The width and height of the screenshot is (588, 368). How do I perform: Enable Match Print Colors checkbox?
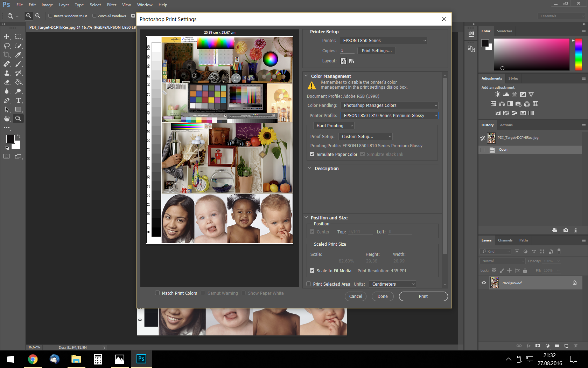(157, 293)
